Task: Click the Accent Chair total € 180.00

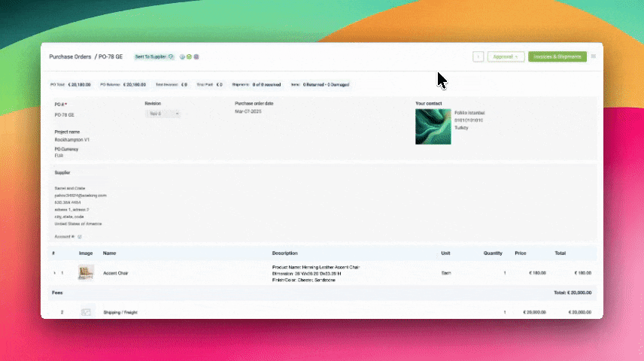Action: pos(583,273)
